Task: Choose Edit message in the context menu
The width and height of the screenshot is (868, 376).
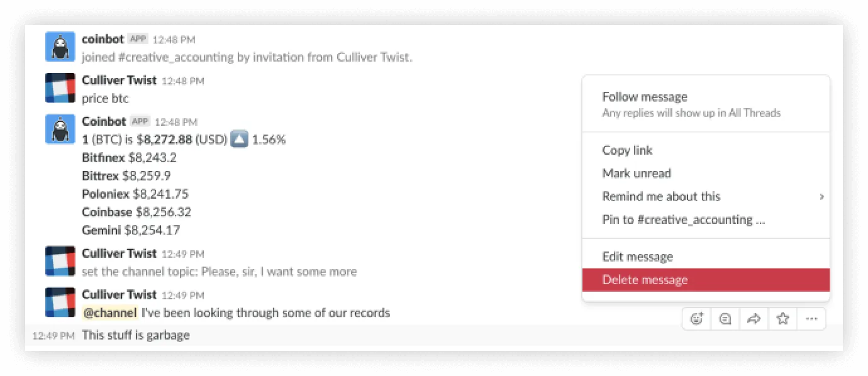Action: pyautogui.click(x=637, y=257)
